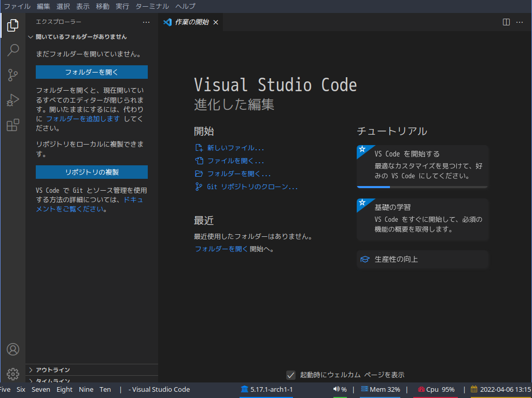Switch to workspace Eight in status bar
This screenshot has width=532, height=398.
64,390
